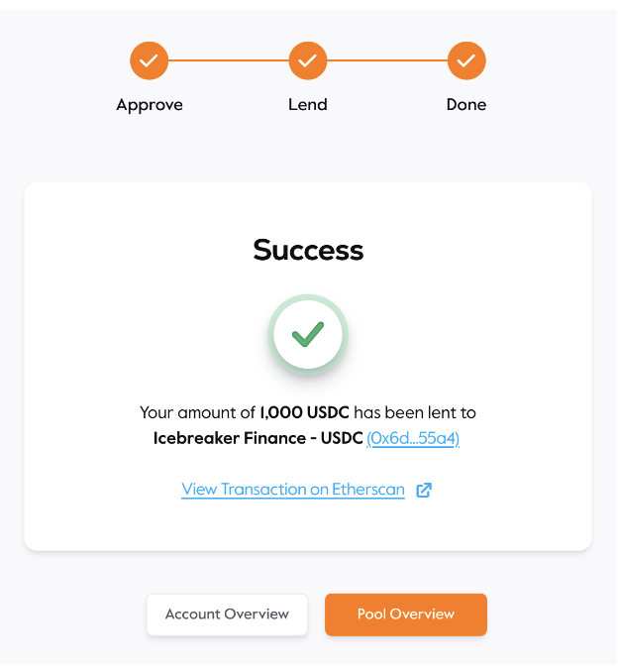Click progress line between Lend and Done
The image size is (618, 672).
click(x=387, y=60)
